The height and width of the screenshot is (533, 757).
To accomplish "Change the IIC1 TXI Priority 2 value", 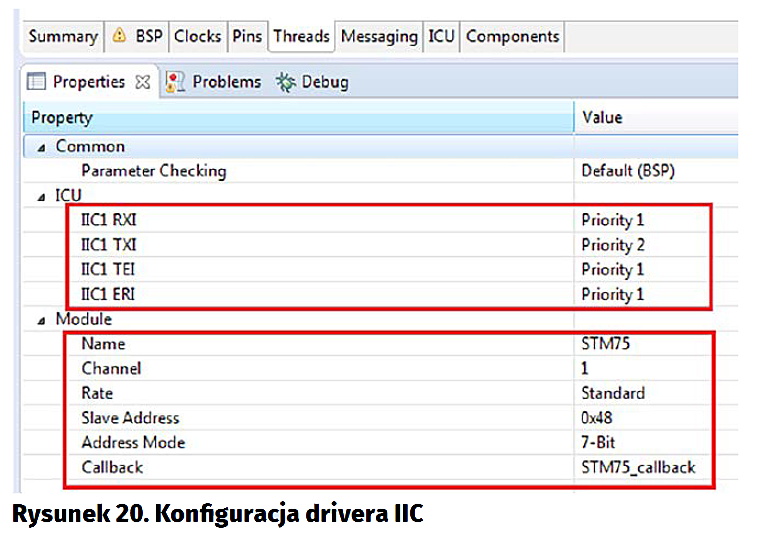I will (x=613, y=245).
